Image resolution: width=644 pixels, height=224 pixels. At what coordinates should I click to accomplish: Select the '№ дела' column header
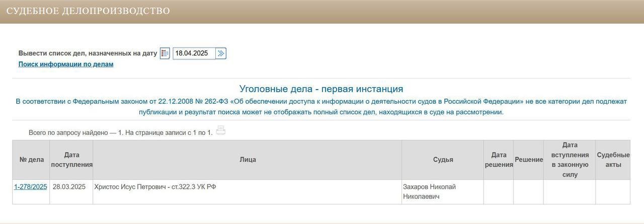(31, 160)
